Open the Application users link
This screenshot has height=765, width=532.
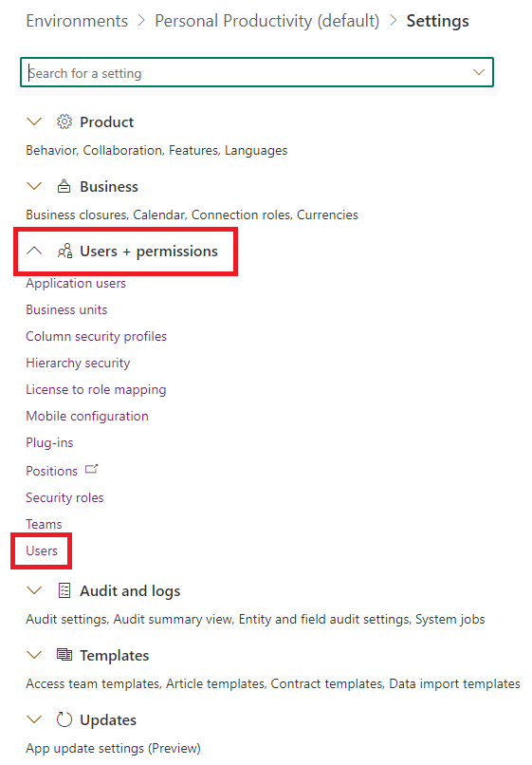point(76,284)
